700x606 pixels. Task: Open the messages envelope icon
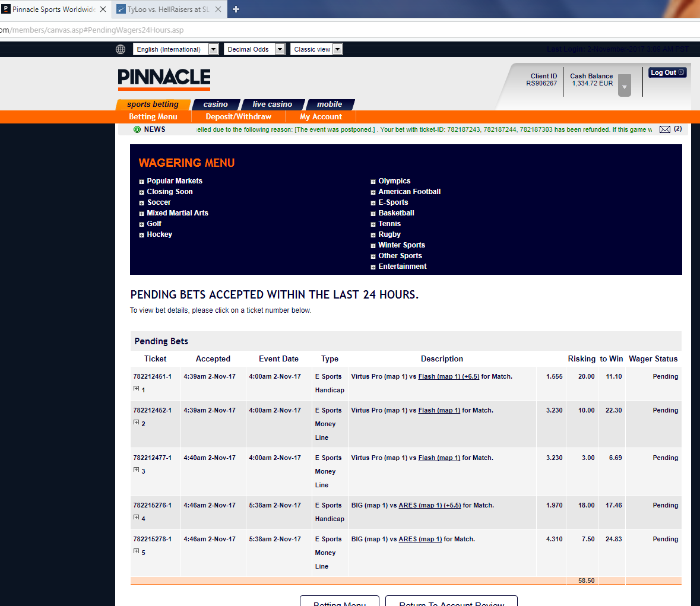pos(665,129)
